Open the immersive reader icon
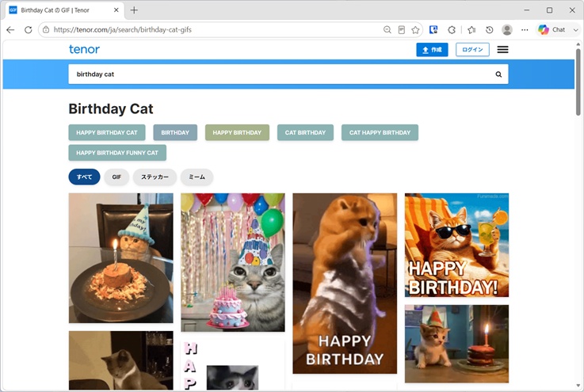 pos(402,30)
